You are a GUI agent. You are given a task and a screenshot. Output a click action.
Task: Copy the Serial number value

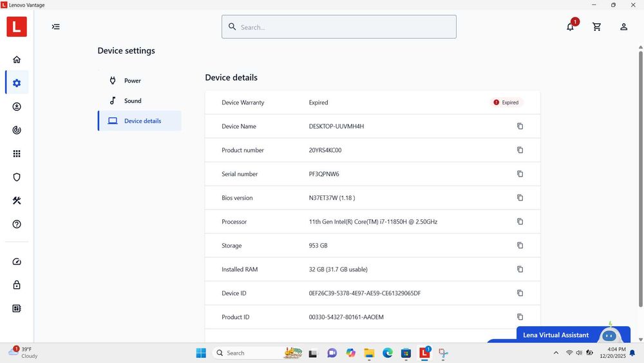pyautogui.click(x=520, y=174)
